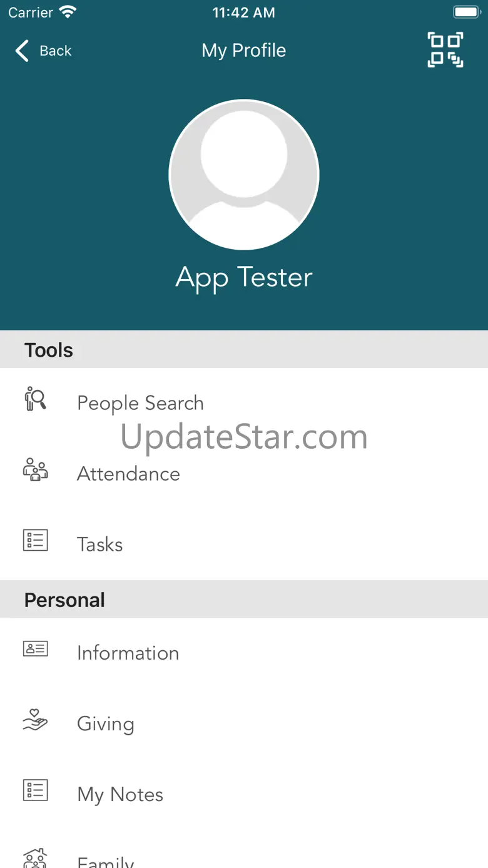The image size is (488, 868).
Task: Tap the My Notes list icon
Action: coord(35,790)
